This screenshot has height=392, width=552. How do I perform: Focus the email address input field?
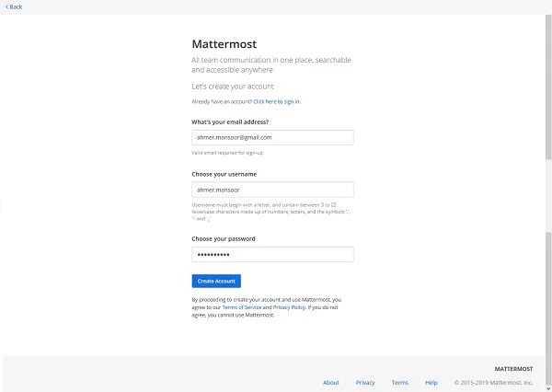[x=272, y=137]
